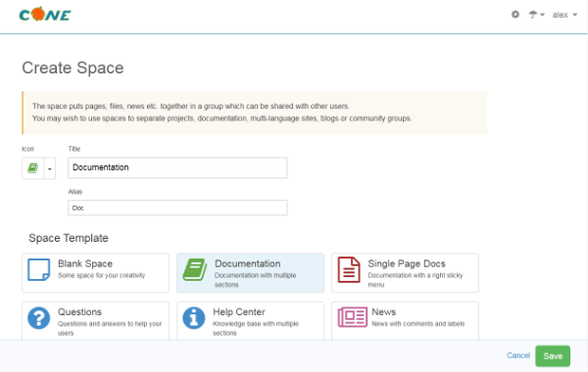
Task: Click "Documentation with a right sticky menu" text
Action: click(x=416, y=280)
